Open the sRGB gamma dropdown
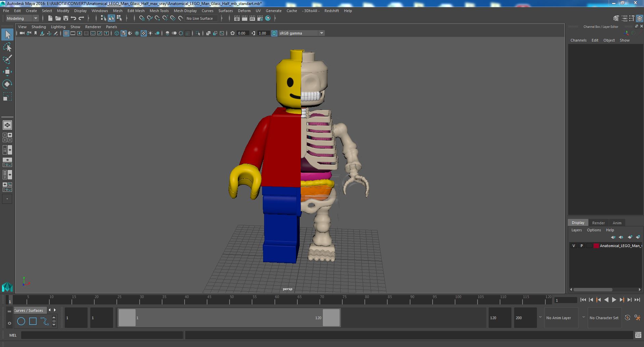644x347 pixels. pyautogui.click(x=301, y=33)
